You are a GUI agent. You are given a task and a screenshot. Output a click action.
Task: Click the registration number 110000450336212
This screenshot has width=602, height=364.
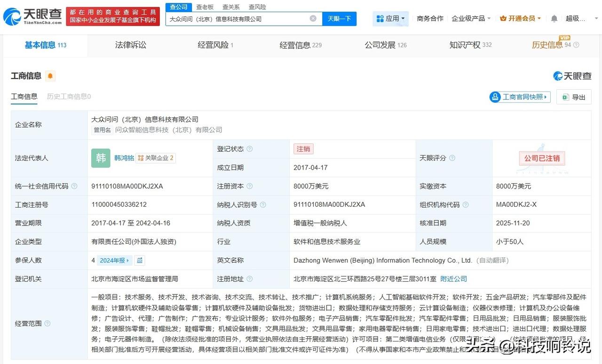[x=119, y=205]
